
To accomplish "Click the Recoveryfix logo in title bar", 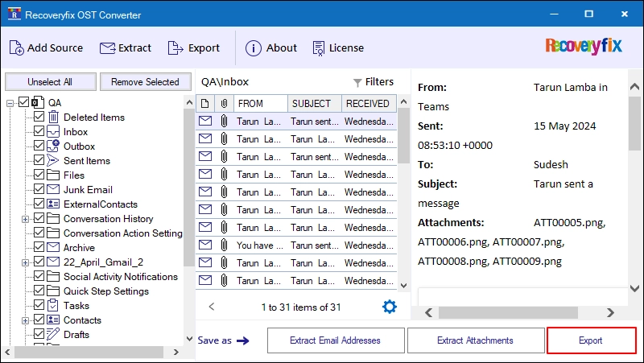I will 14,14.
